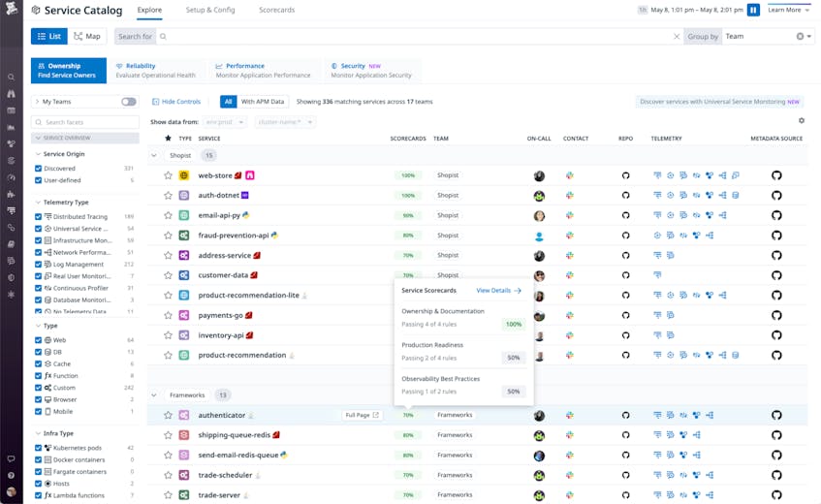Open the env:prod data dropdown
The height and width of the screenshot is (504, 821).
click(224, 122)
